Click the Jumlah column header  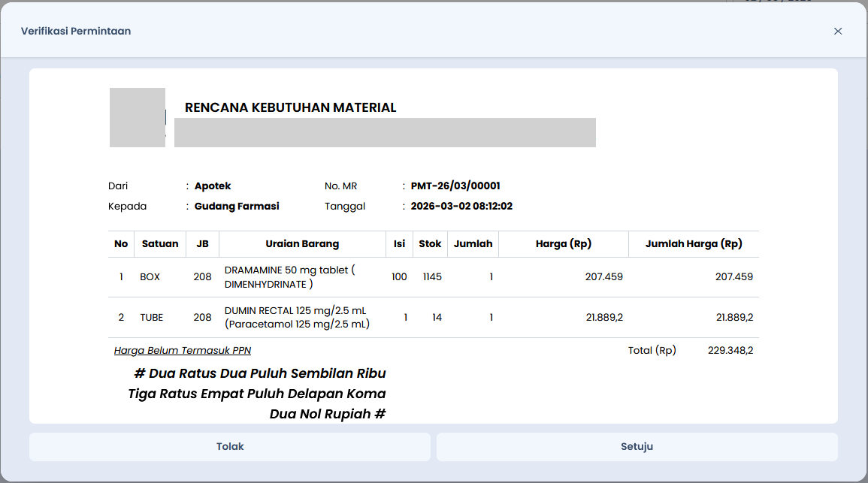(473, 244)
